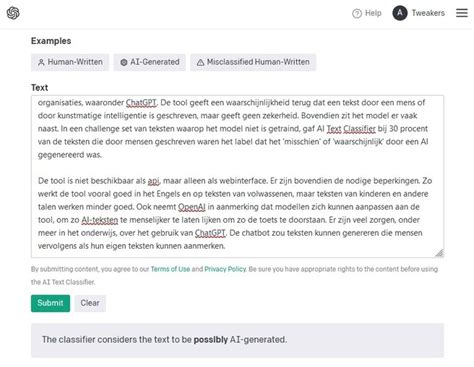Click the misspelled word 'api' in text

click(154, 181)
